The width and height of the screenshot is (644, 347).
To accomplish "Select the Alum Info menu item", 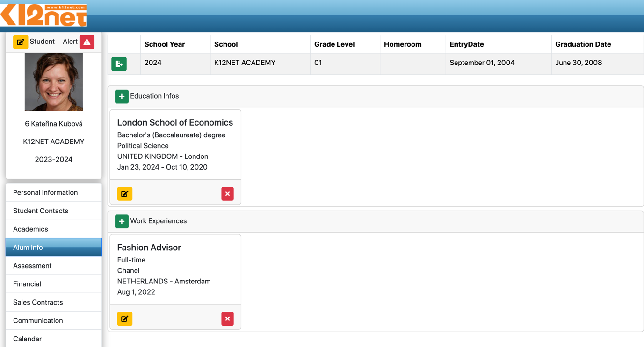I will coord(28,248).
